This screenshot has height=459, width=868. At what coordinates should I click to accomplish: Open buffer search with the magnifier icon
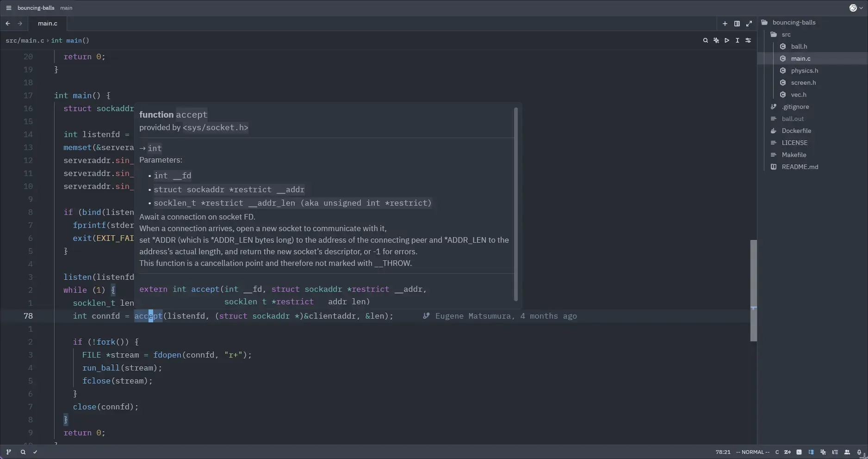[x=706, y=40]
